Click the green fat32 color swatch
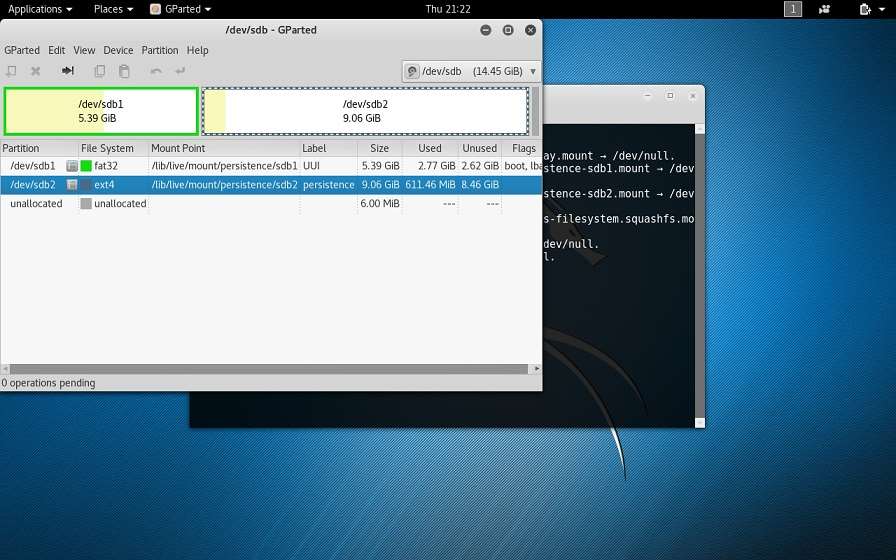 click(86, 166)
